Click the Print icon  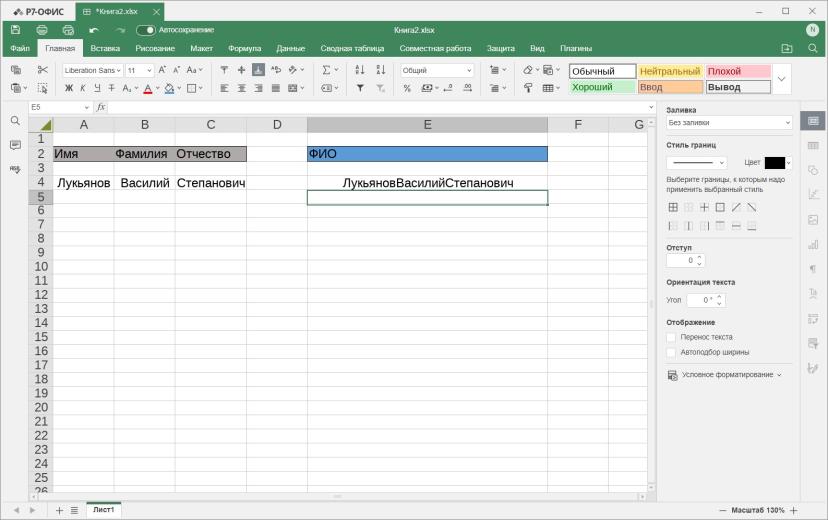tap(42, 30)
